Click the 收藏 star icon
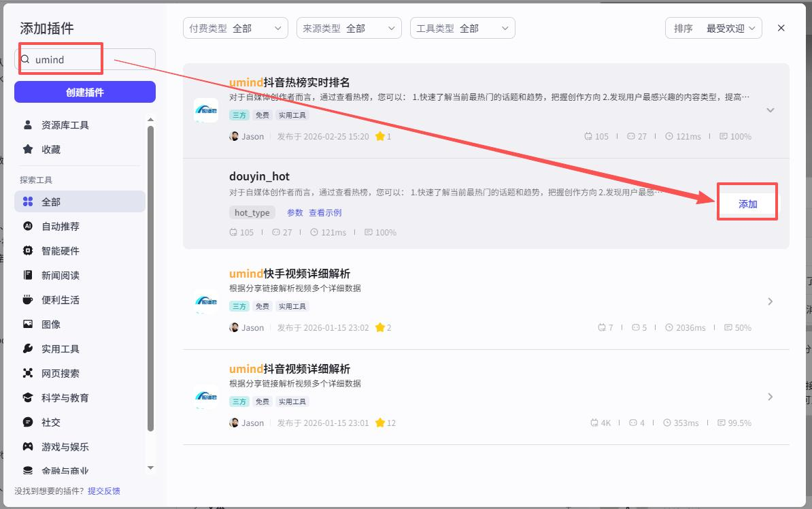The image size is (812, 509). [28, 149]
